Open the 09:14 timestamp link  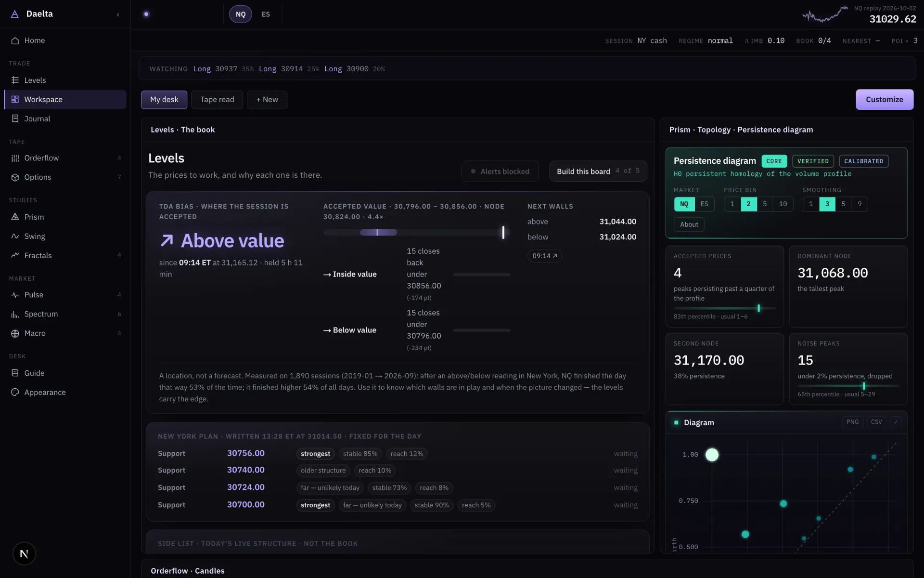pos(545,256)
